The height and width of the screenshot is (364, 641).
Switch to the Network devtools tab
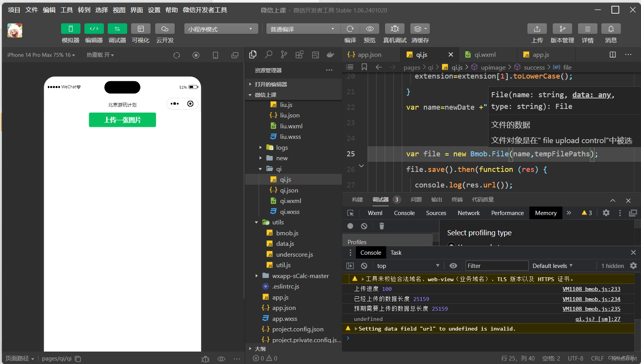(x=469, y=213)
